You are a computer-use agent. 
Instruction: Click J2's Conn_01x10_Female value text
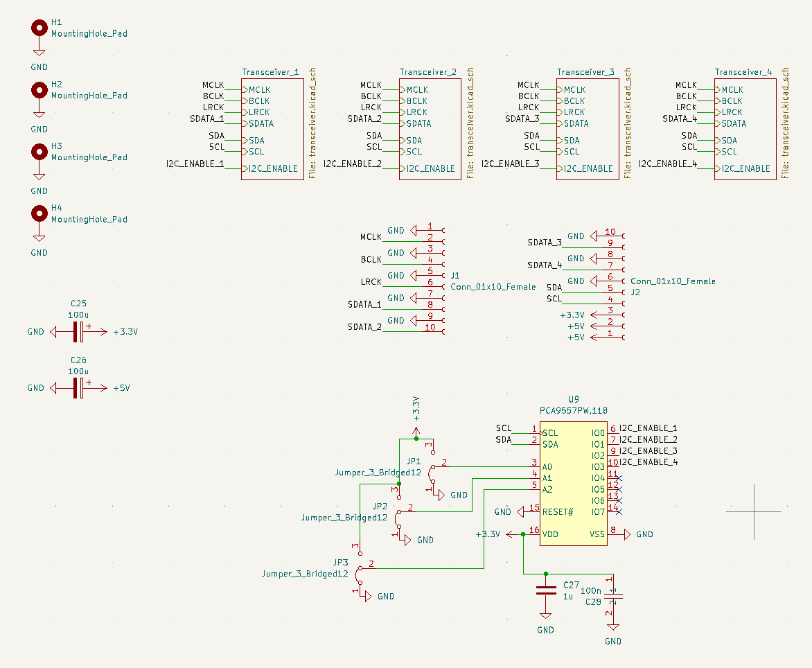(x=673, y=281)
